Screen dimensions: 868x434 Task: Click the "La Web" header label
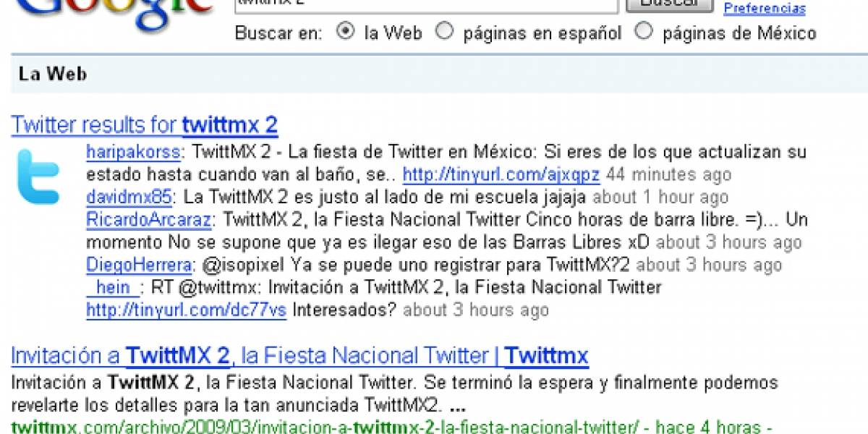[x=53, y=74]
